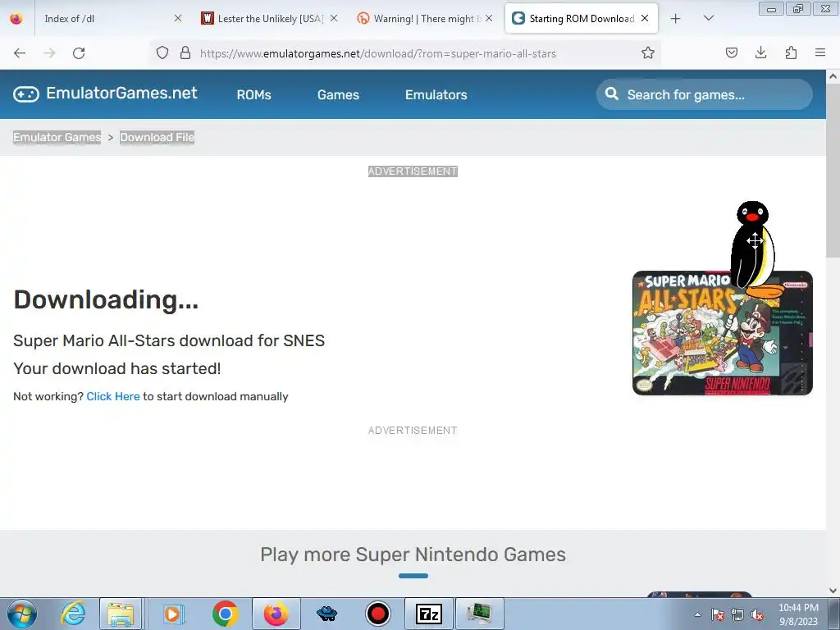Click the page vertical scrollbar thumb
Image resolution: width=840 pixels, height=630 pixels.
coord(833,171)
